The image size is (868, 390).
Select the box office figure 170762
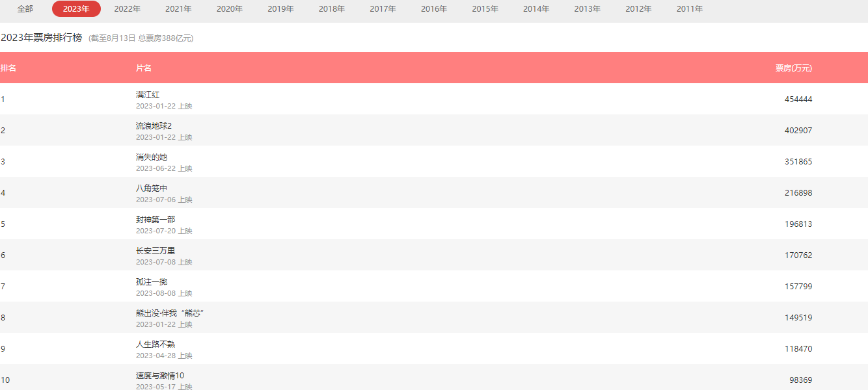pos(798,255)
